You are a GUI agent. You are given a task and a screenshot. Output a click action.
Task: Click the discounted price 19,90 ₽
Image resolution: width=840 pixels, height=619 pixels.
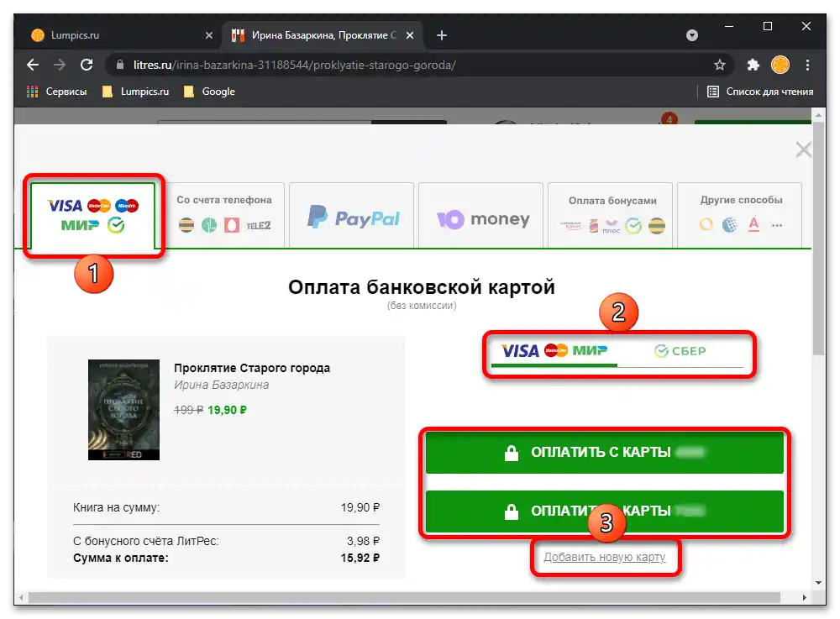[227, 410]
